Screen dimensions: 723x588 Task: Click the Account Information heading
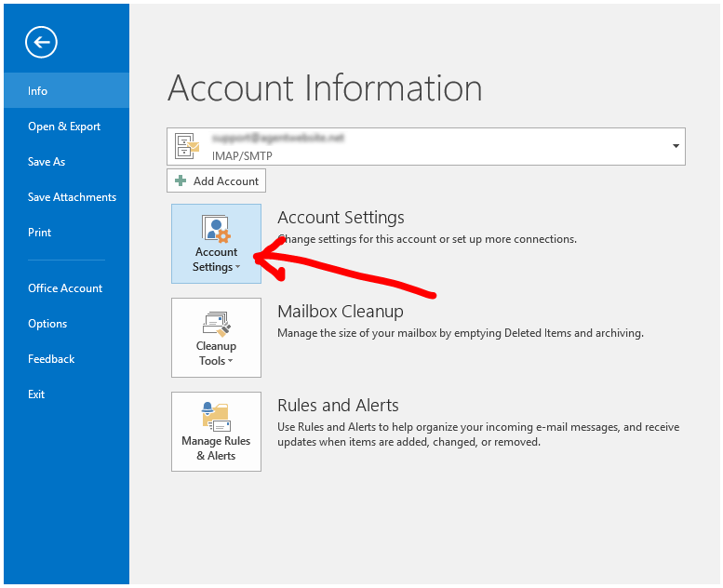(x=325, y=87)
